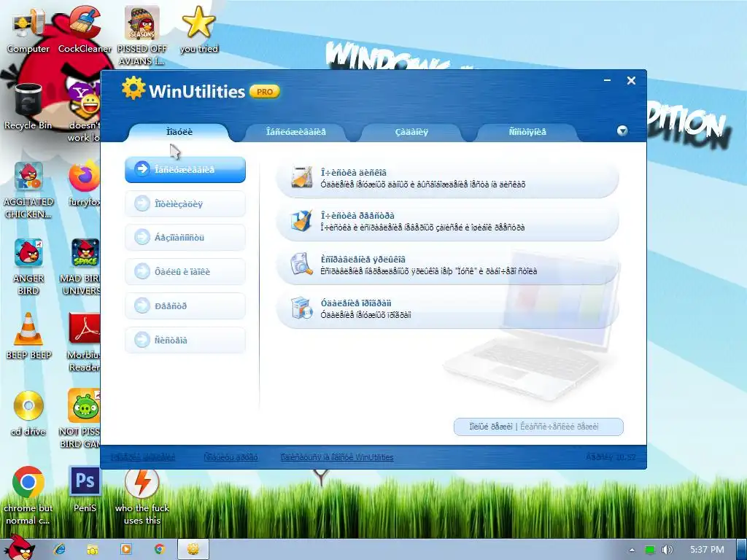Select sidebar category "Ñèñòåìà"
Viewport: 747px width, 560px height.
coord(185,340)
